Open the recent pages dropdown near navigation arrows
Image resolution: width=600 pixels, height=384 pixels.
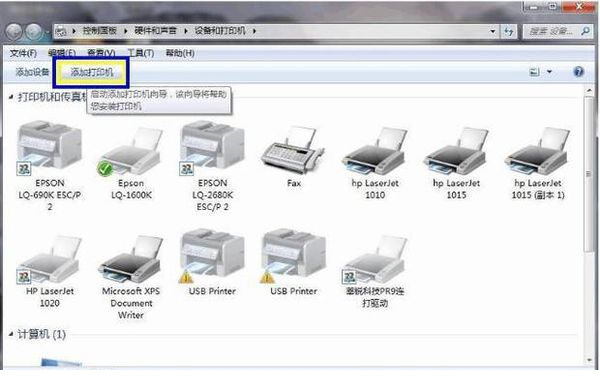[x=47, y=33]
